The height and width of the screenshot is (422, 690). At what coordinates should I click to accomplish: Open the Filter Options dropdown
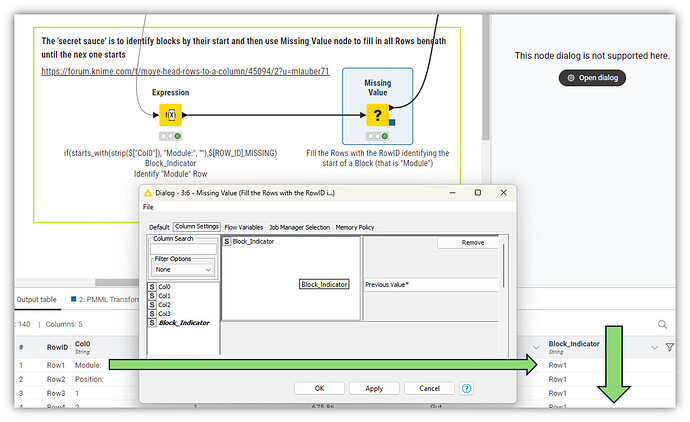coord(182,269)
